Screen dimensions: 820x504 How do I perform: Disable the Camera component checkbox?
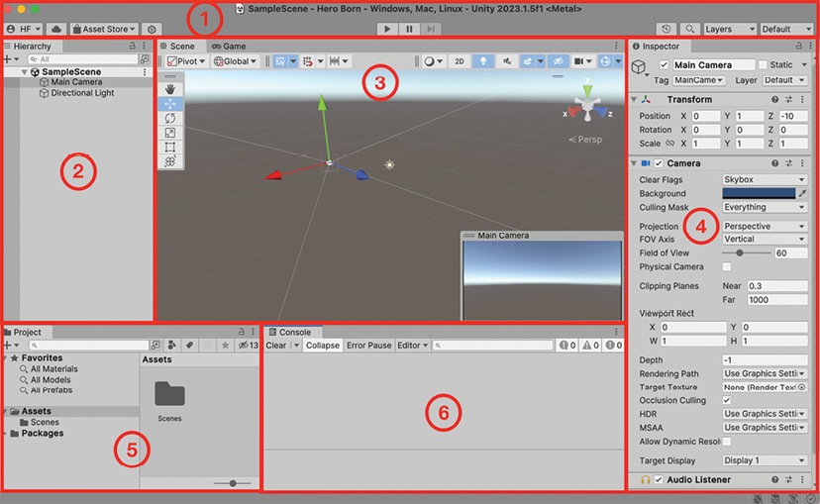(659, 163)
